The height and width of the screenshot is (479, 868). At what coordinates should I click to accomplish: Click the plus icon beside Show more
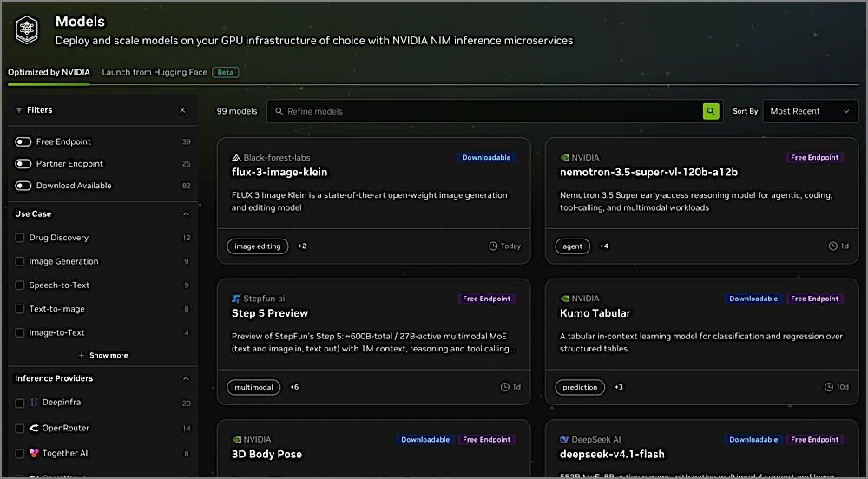[x=82, y=355]
